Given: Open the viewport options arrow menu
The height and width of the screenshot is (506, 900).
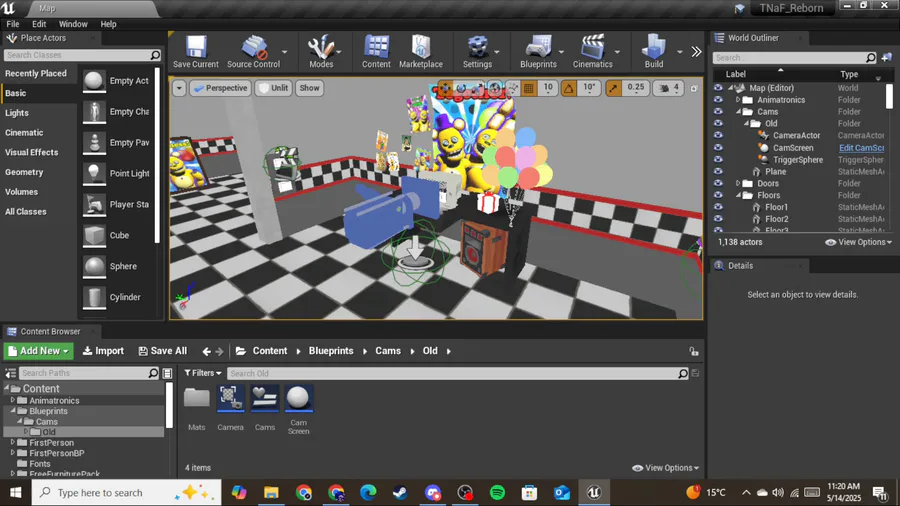Looking at the screenshot, I should pyautogui.click(x=179, y=88).
